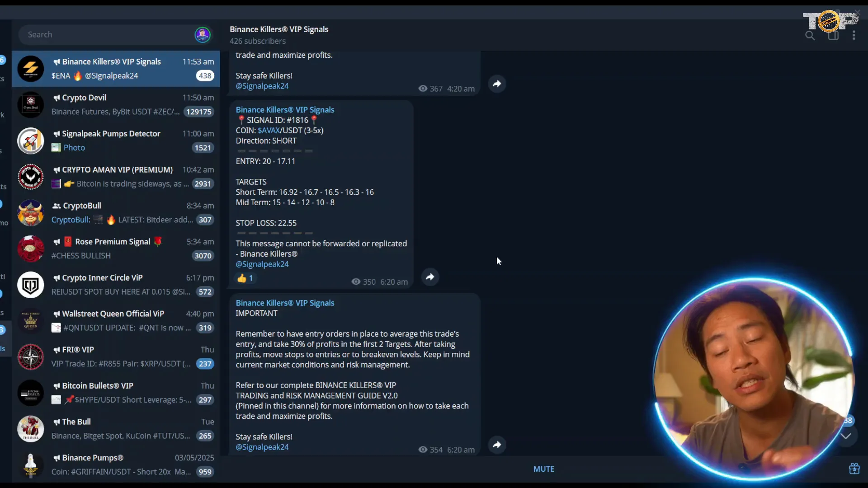Open the $AVAX cashtag link
The height and width of the screenshot is (488, 868).
pos(269,131)
